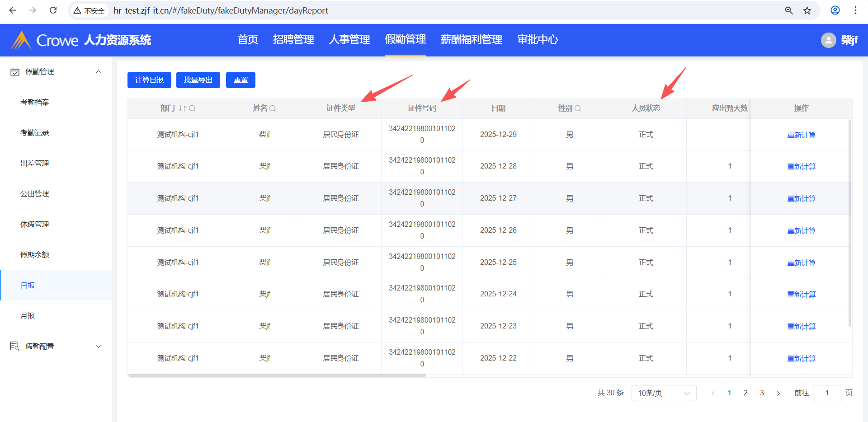This screenshot has width=868, height=422.
Task: Open browser zoom magnifier icon in address bar
Action: click(789, 10)
